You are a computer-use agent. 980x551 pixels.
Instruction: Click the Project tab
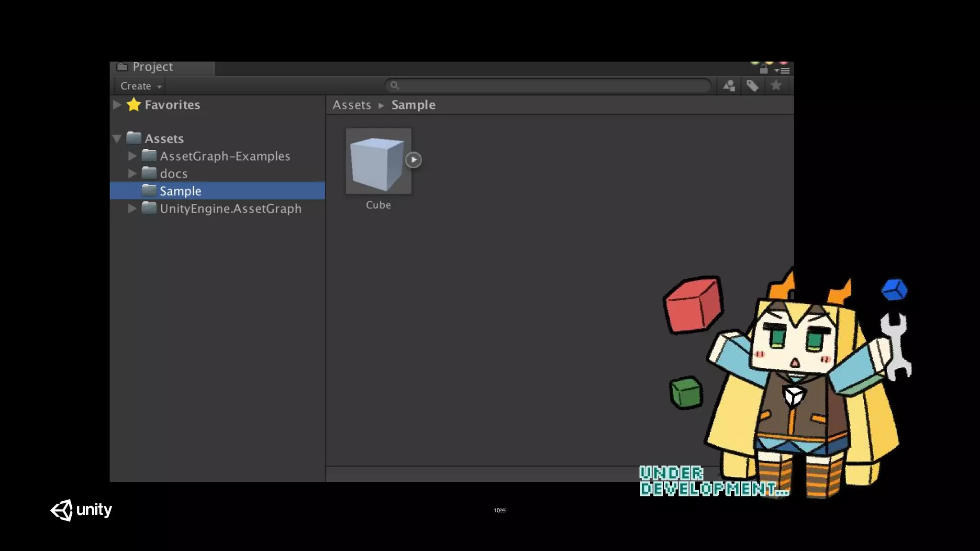click(x=152, y=67)
